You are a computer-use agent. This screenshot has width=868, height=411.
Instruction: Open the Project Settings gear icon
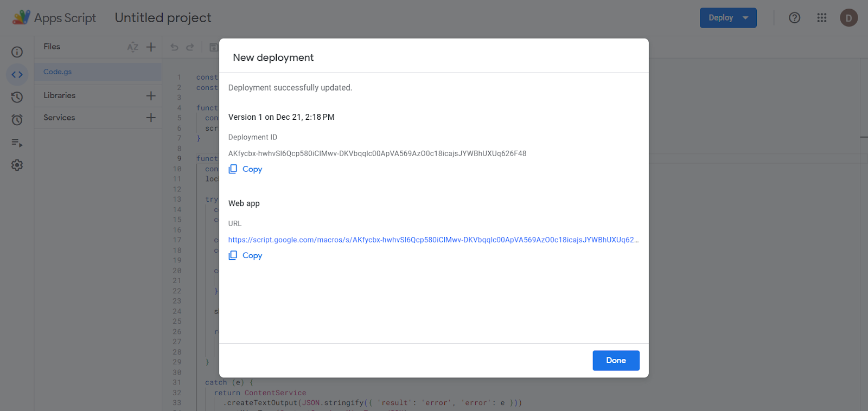pos(17,165)
